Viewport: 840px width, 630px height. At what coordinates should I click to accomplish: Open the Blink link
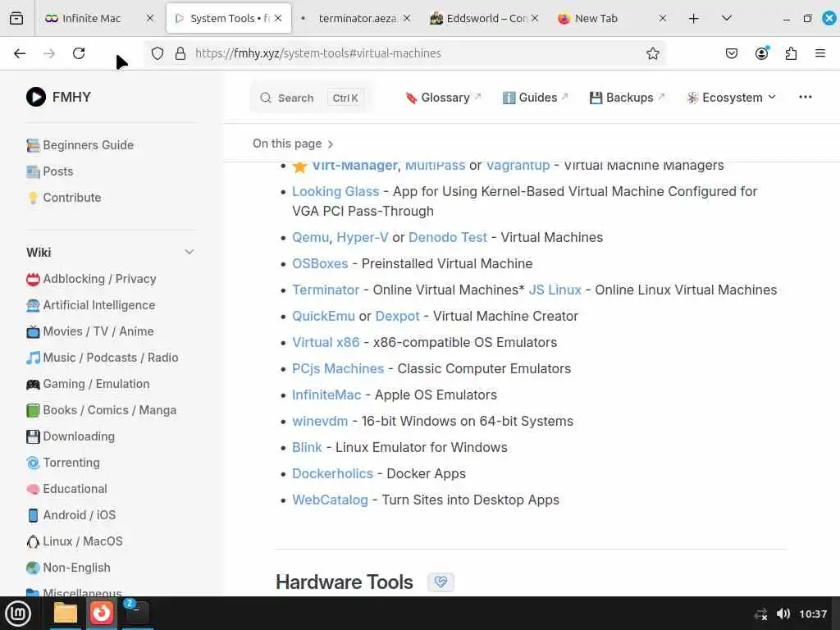[x=307, y=447]
